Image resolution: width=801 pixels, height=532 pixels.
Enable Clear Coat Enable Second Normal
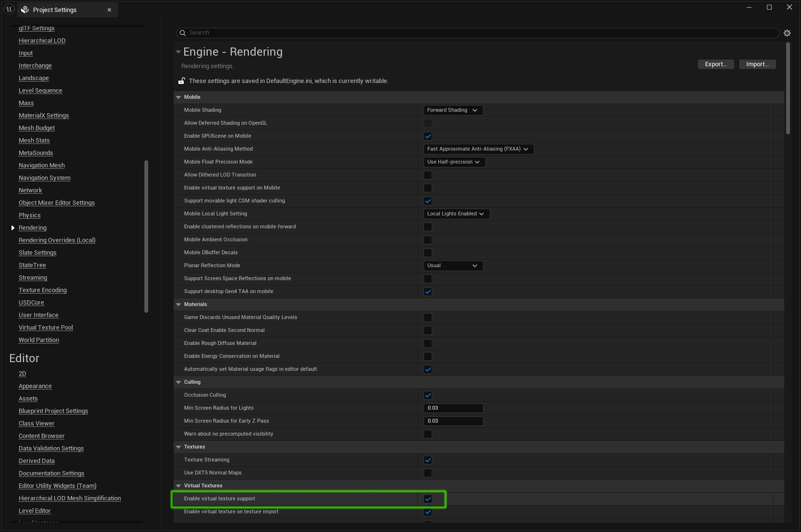428,331
